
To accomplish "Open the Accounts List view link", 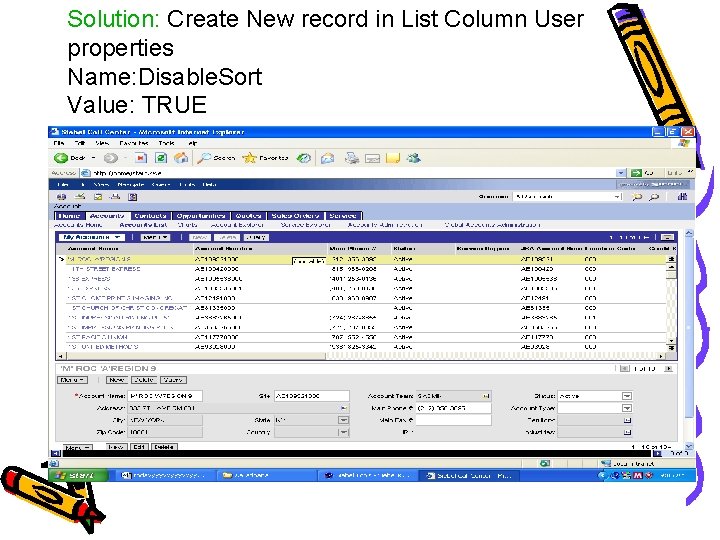I will (143, 225).
